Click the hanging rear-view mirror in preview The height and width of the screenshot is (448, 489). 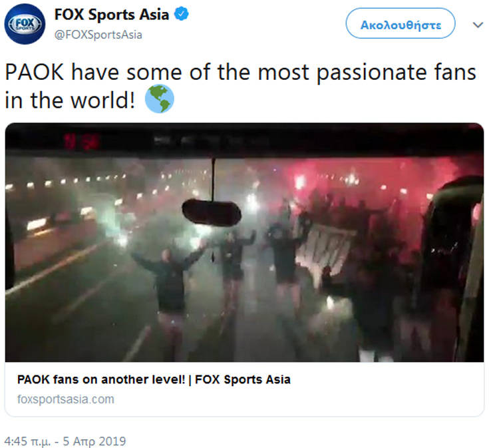click(212, 213)
